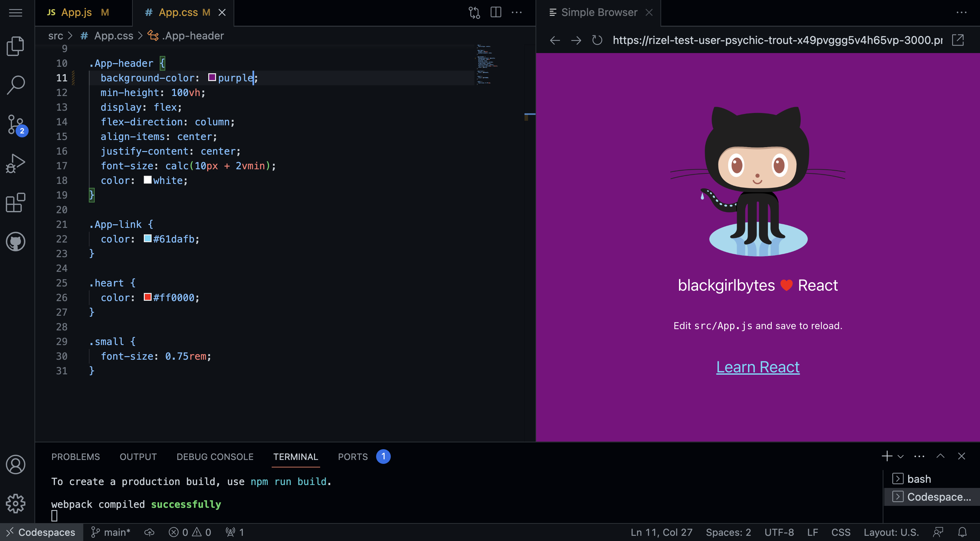Viewport: 980px width, 541px height.
Task: Open the Accounts menu
Action: [x=16, y=465]
